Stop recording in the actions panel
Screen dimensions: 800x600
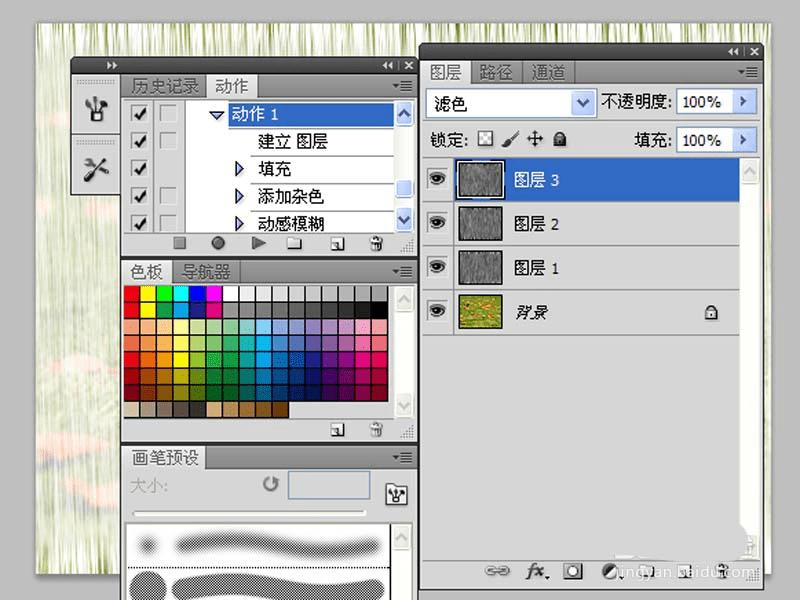[180, 243]
